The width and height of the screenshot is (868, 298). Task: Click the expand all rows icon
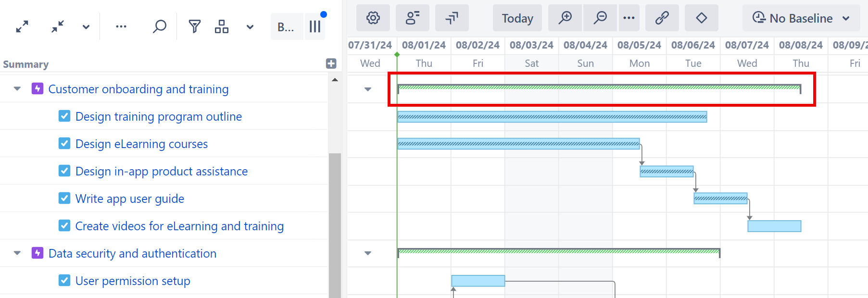coord(22,27)
